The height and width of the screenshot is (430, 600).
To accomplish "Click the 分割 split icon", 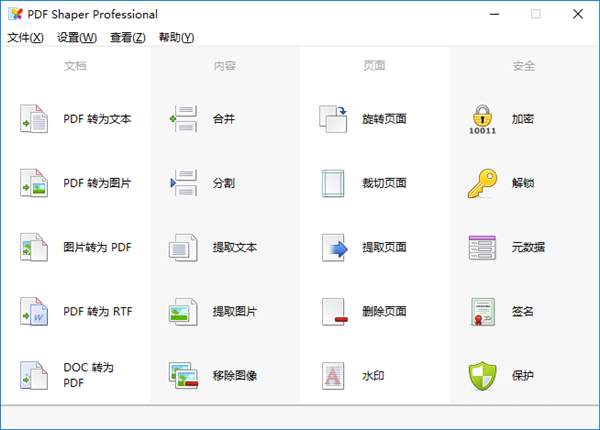I will tap(184, 183).
